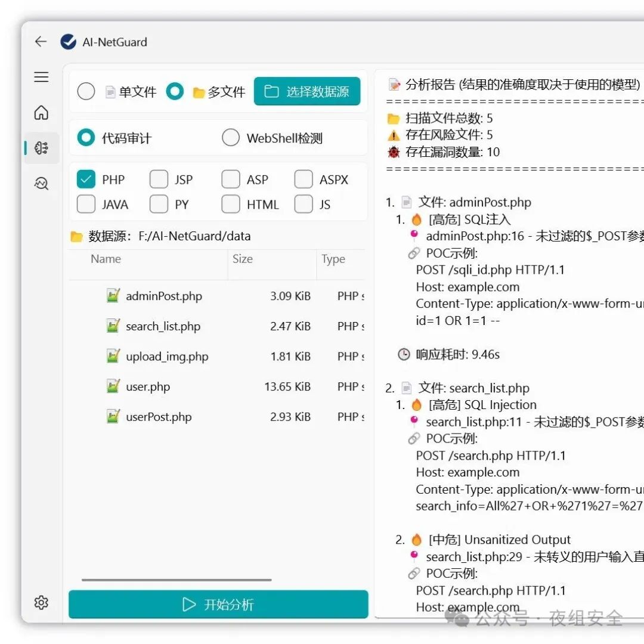Viewport: 644px width, 644px height.
Task: Select the 单文件 radio button
Action: click(x=86, y=91)
